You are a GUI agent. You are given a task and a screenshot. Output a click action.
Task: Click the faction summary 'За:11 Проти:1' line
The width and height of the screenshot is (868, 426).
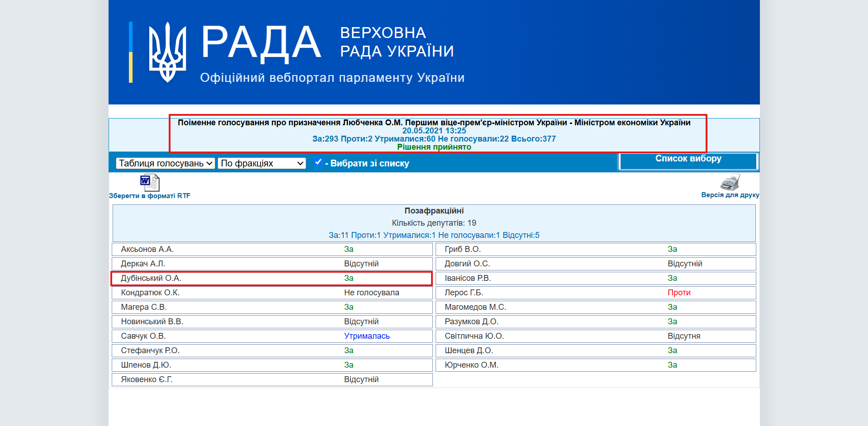(434, 235)
